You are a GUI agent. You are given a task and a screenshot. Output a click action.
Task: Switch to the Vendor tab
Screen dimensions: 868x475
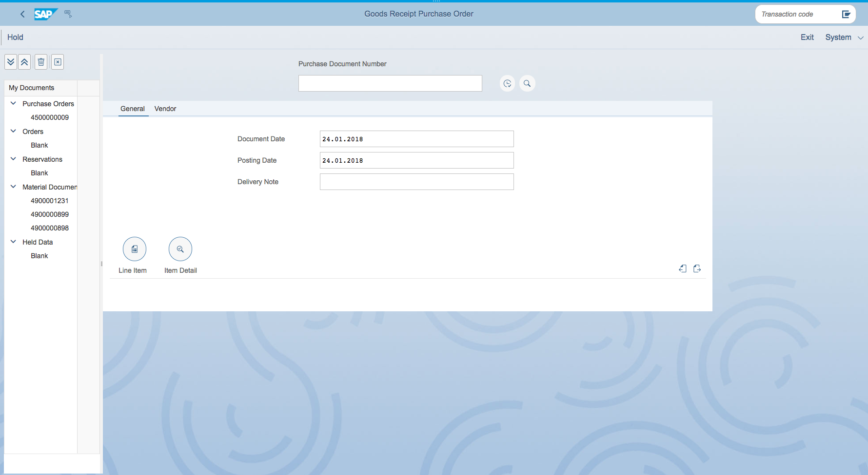[x=165, y=109]
